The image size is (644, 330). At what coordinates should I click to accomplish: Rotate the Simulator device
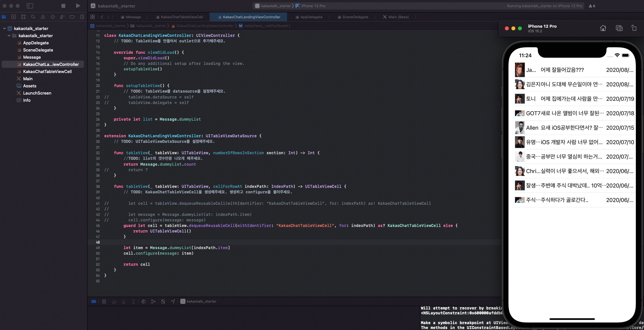[634, 28]
